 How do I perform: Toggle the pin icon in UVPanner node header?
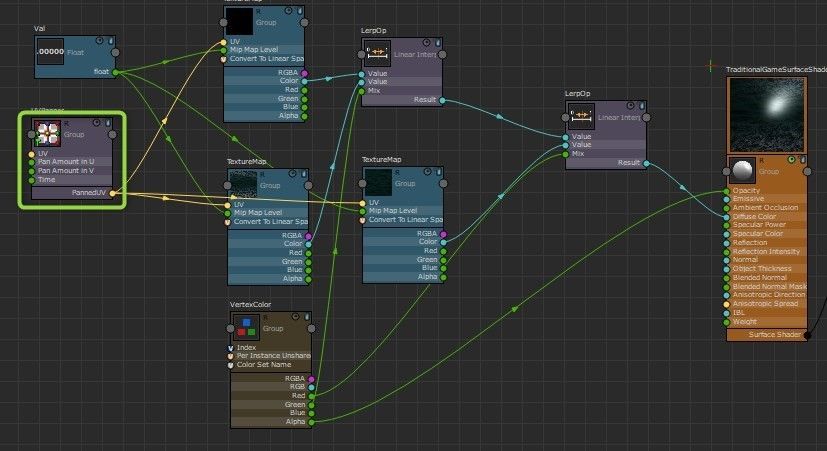(108, 122)
